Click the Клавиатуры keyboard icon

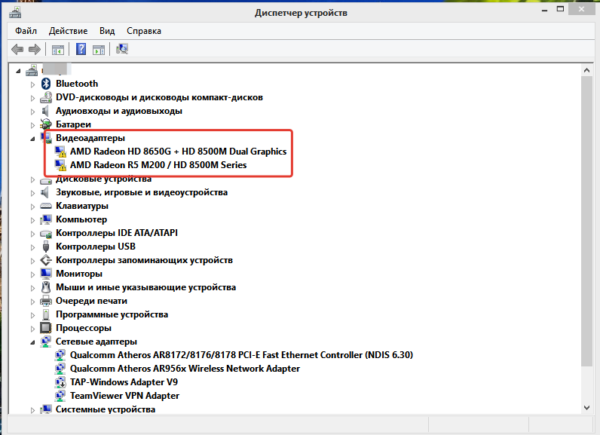[x=46, y=206]
